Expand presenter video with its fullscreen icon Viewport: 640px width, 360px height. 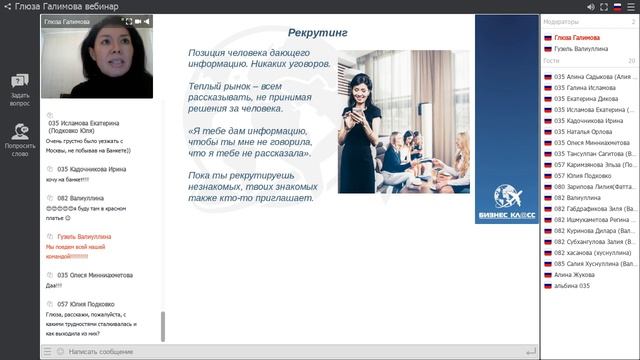tap(129, 22)
